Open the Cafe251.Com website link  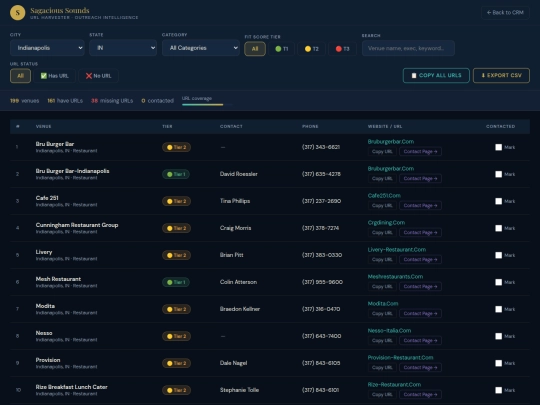coord(384,196)
